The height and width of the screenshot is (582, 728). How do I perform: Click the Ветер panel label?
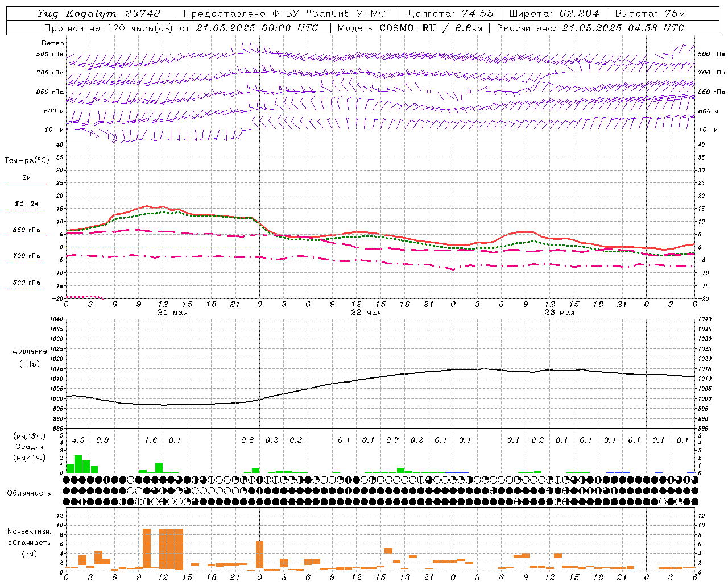coord(53,43)
